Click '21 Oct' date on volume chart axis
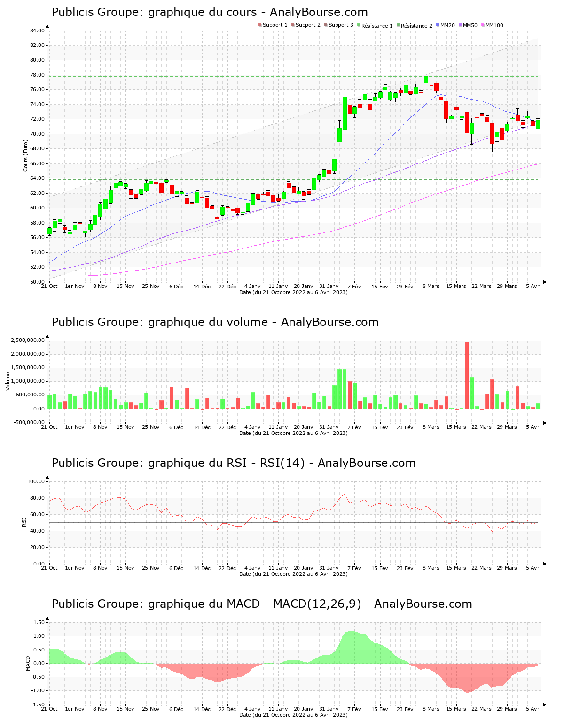This screenshot has width=564, height=728. [x=49, y=427]
